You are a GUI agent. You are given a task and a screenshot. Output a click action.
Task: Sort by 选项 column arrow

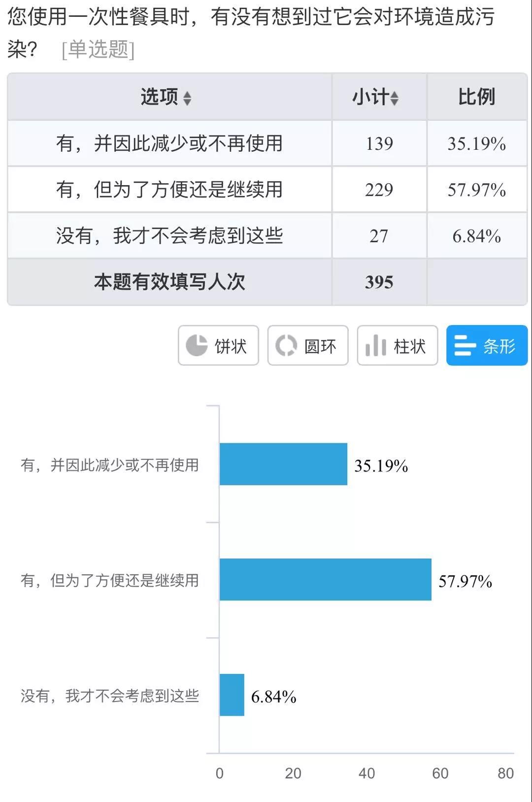point(187,98)
